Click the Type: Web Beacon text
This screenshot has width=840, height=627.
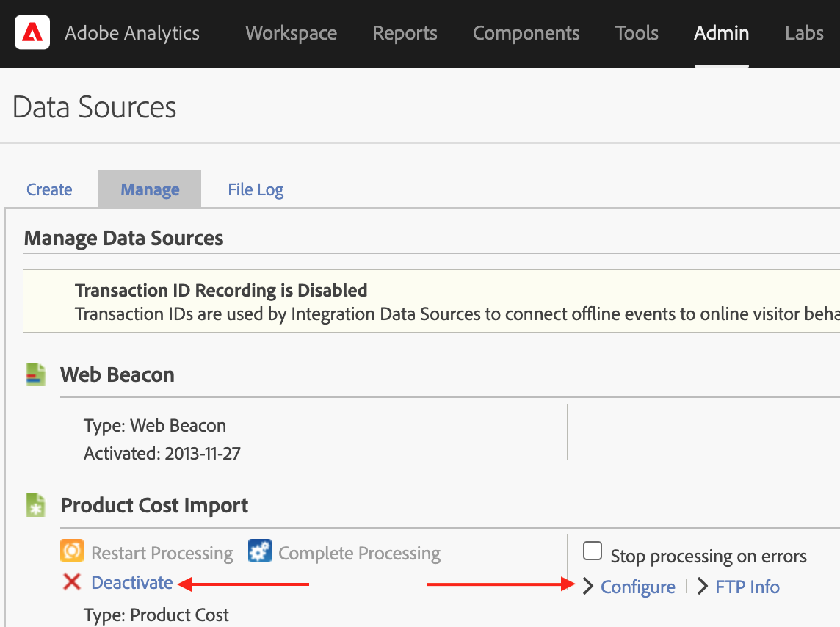[155, 426]
